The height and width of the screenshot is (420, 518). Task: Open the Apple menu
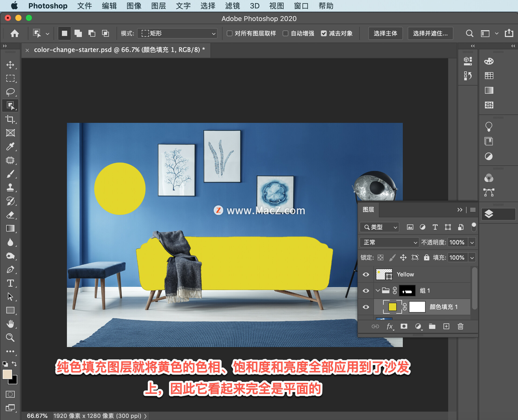point(14,5)
